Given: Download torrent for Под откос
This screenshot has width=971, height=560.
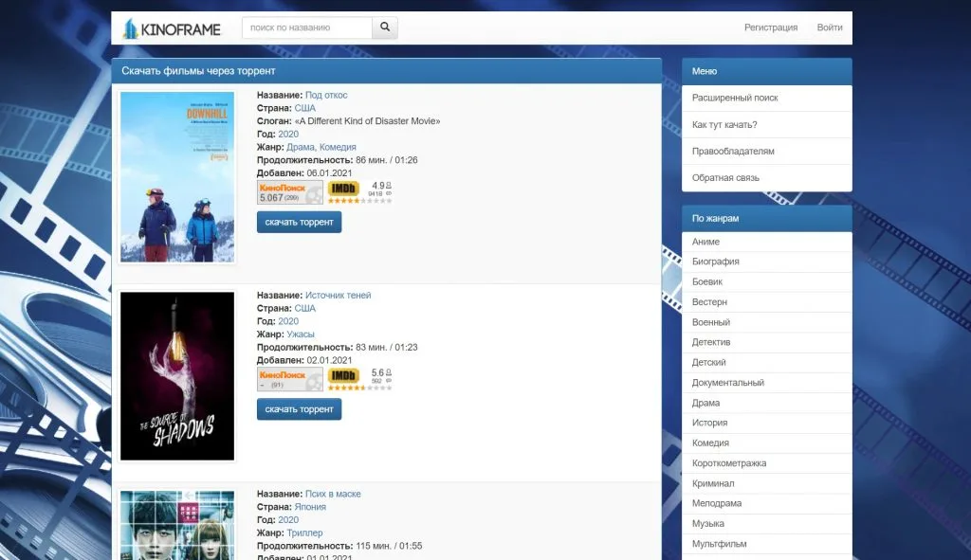Looking at the screenshot, I should click(299, 222).
